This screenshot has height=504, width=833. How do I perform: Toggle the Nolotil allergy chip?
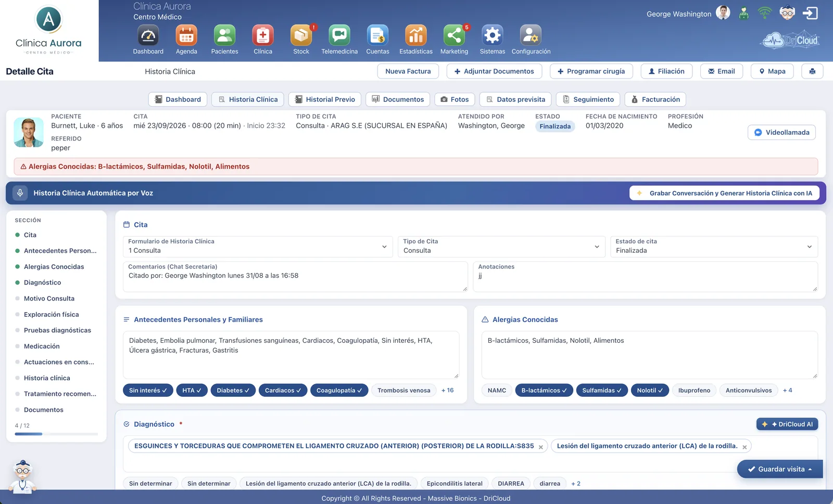tap(650, 391)
